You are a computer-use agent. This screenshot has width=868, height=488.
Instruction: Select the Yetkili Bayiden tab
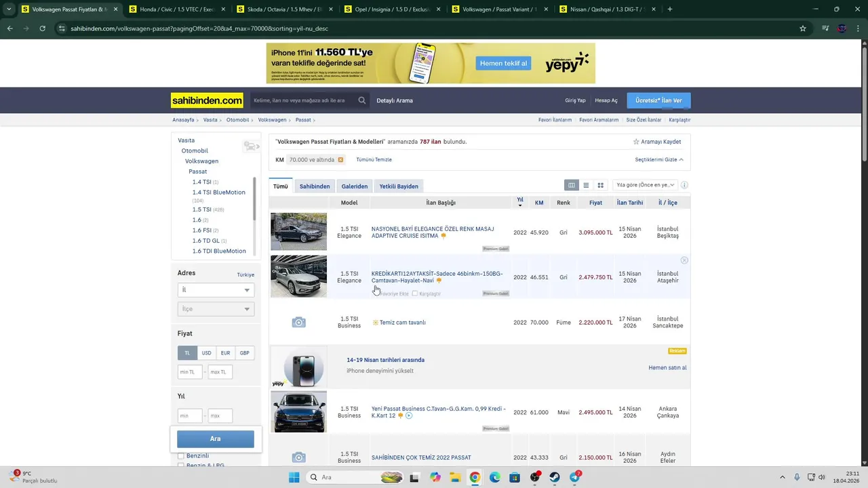pos(399,186)
